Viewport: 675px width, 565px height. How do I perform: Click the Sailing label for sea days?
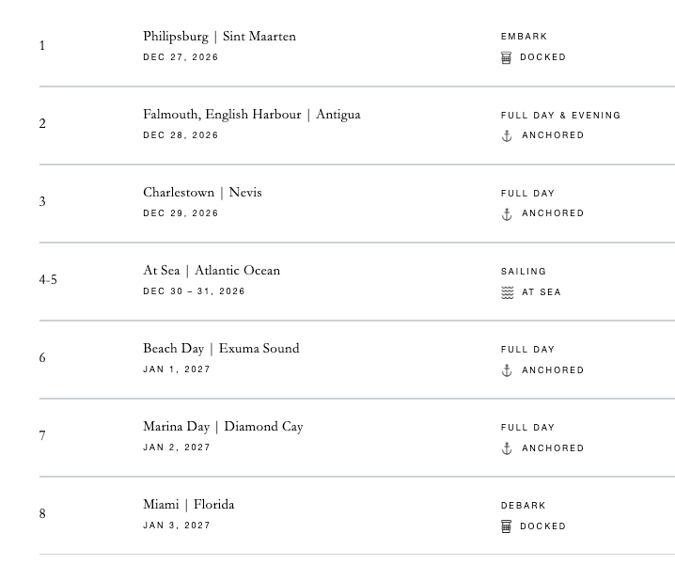tap(523, 272)
